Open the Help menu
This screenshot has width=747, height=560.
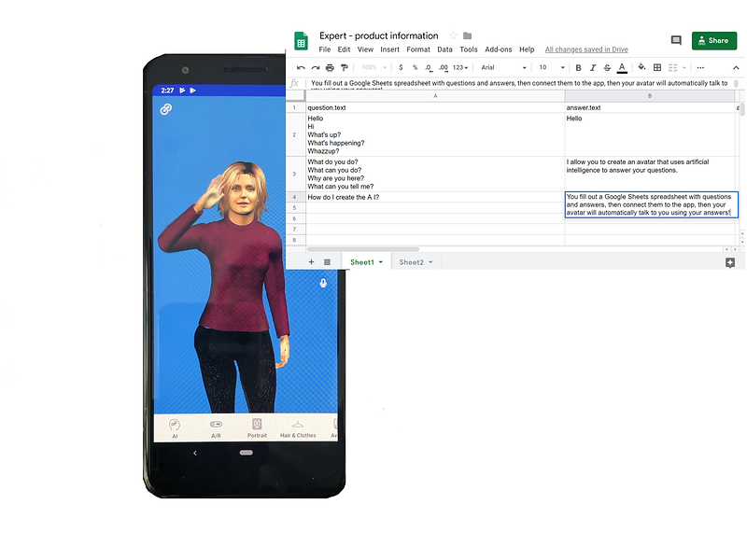[x=527, y=49]
